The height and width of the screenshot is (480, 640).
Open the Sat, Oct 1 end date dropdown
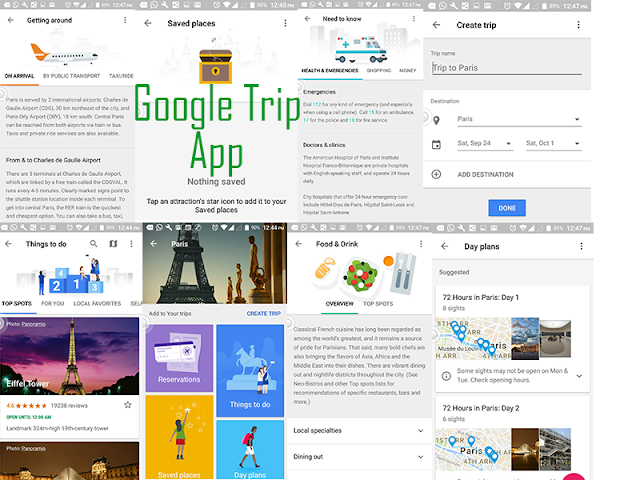click(553, 143)
